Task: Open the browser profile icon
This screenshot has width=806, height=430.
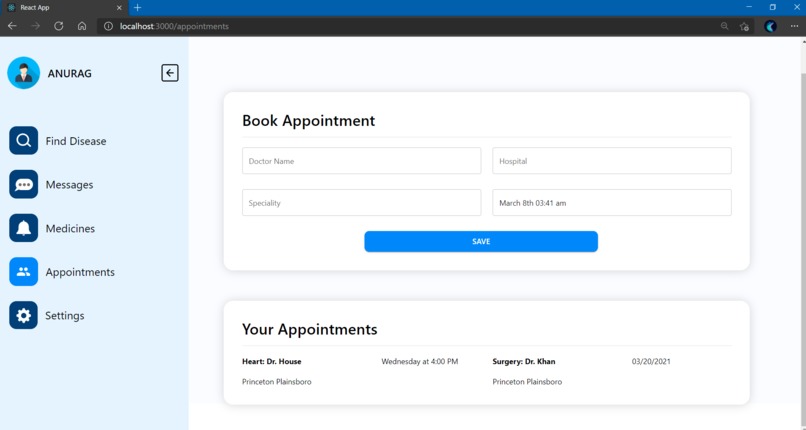Action: [x=770, y=26]
